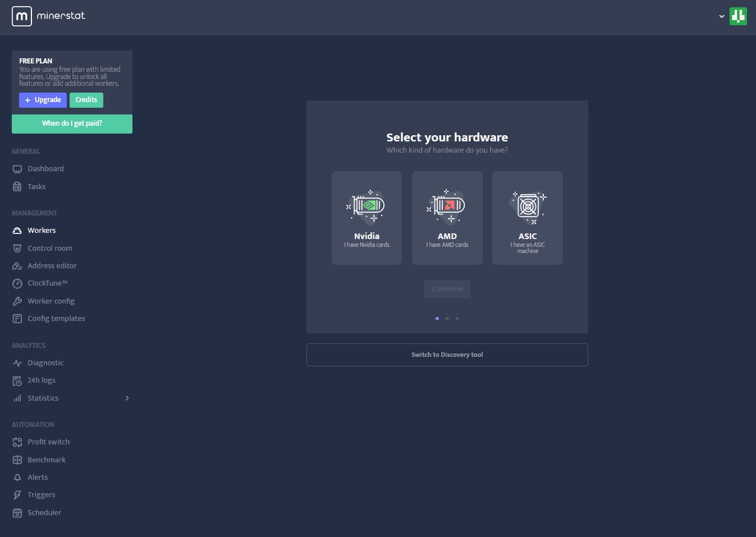Open Tasks menu item
This screenshot has height=537, width=756.
[36, 187]
